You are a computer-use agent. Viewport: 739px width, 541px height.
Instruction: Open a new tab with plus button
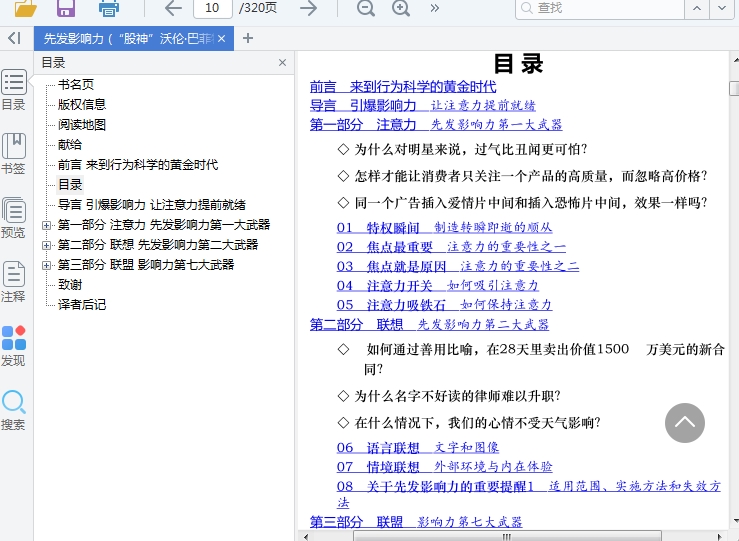(x=248, y=38)
